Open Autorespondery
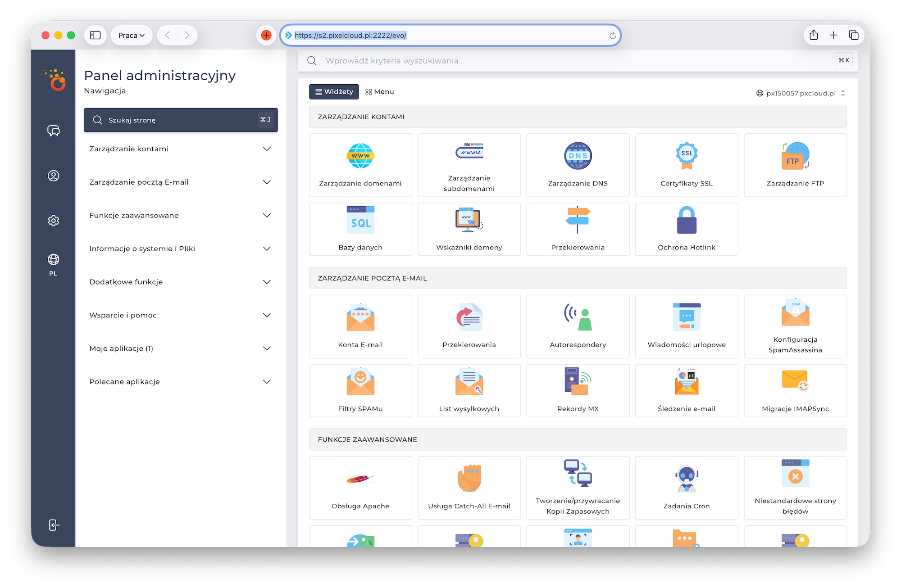901x588 pixels. pyautogui.click(x=578, y=326)
